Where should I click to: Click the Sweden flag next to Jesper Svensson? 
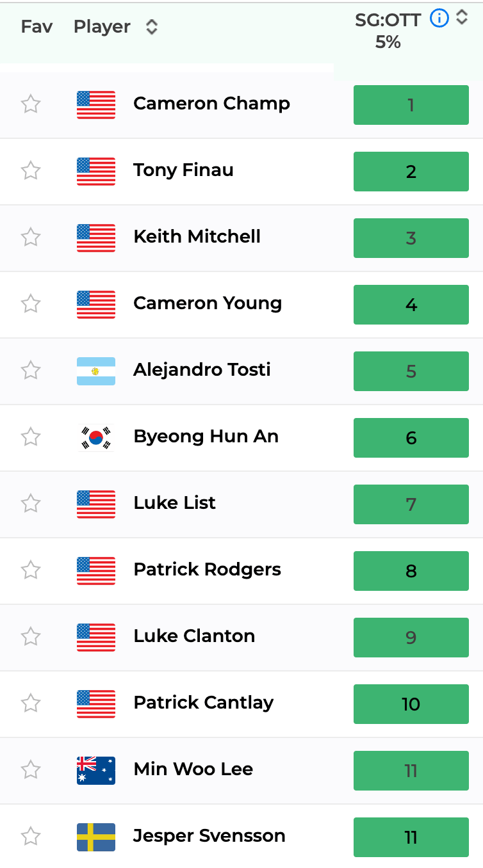[x=96, y=837]
